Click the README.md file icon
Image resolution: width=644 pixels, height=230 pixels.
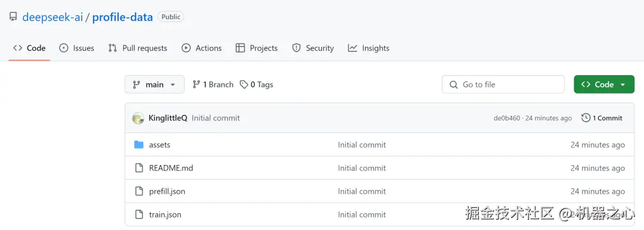(139, 168)
